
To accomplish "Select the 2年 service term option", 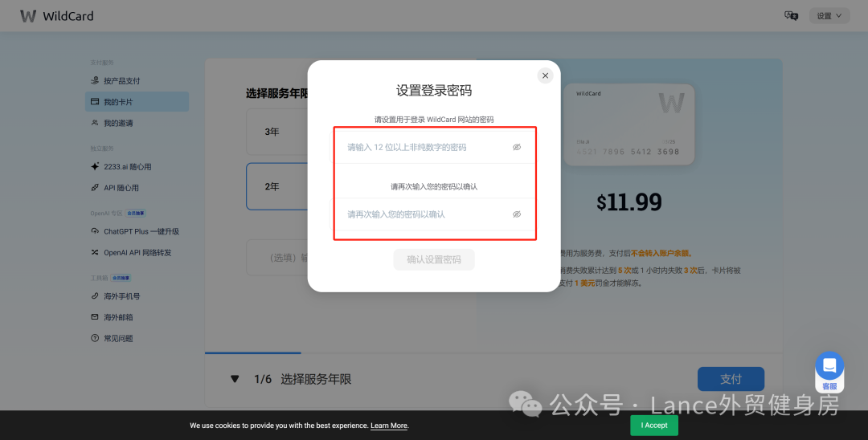I will tap(273, 186).
